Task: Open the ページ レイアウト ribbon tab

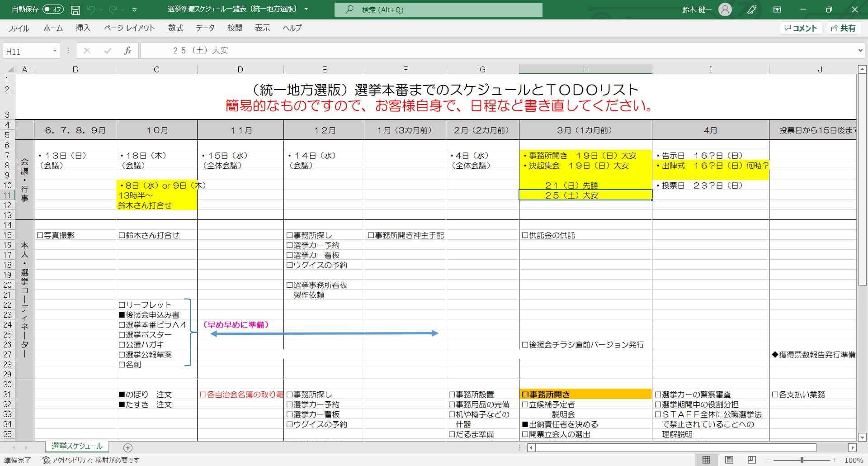Action: 129,28
